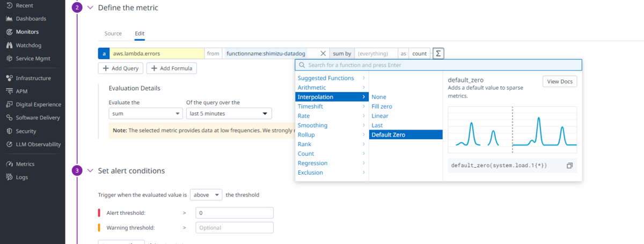This screenshot has height=244, width=644.
Task: Select Regression function category
Action: pyautogui.click(x=332, y=163)
